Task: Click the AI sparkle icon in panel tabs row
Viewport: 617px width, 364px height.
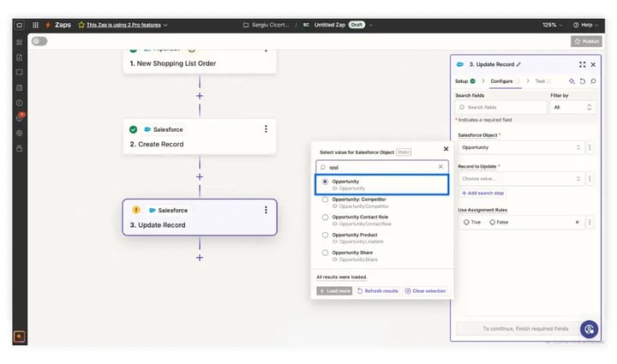Action: pos(572,81)
